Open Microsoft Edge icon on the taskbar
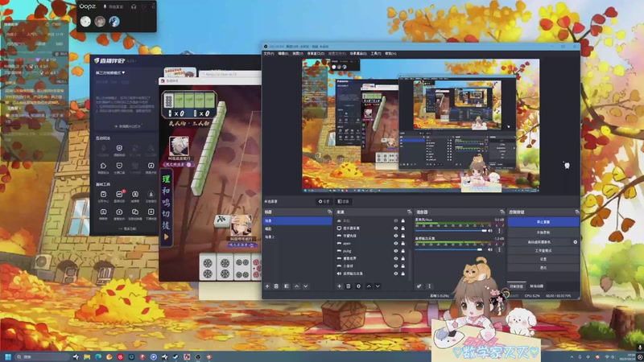This screenshot has height=362, width=644. click(x=98, y=356)
